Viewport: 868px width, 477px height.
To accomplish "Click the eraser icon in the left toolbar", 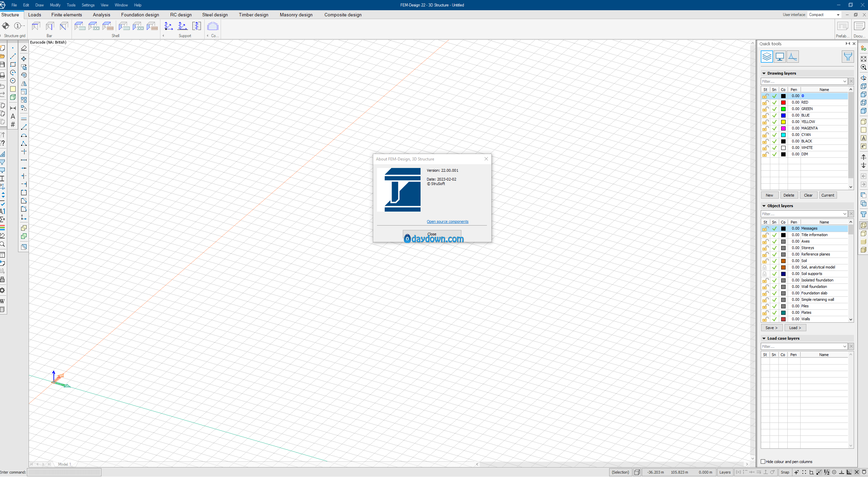I will click(x=24, y=48).
